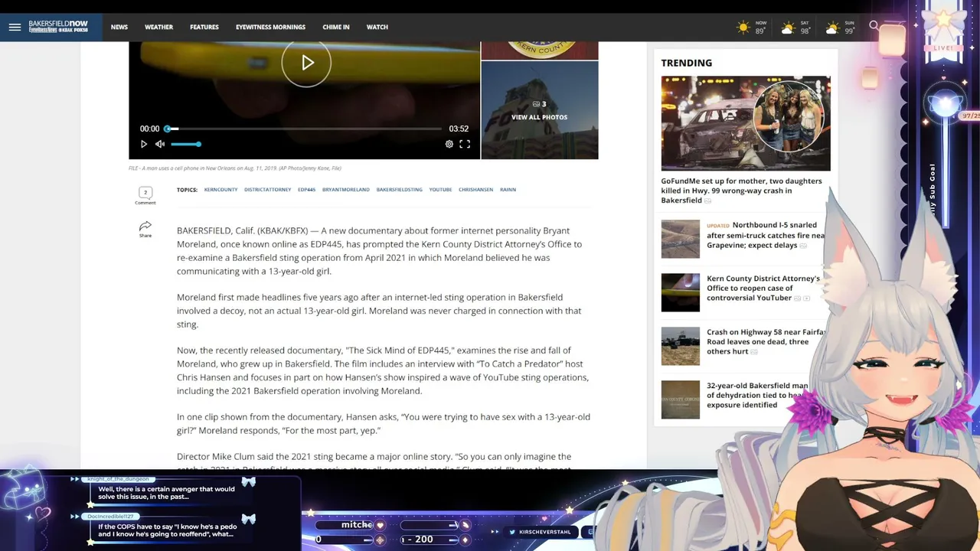The width and height of the screenshot is (980, 551).
Task: Check the current 89° weather icon
Action: coord(743,28)
